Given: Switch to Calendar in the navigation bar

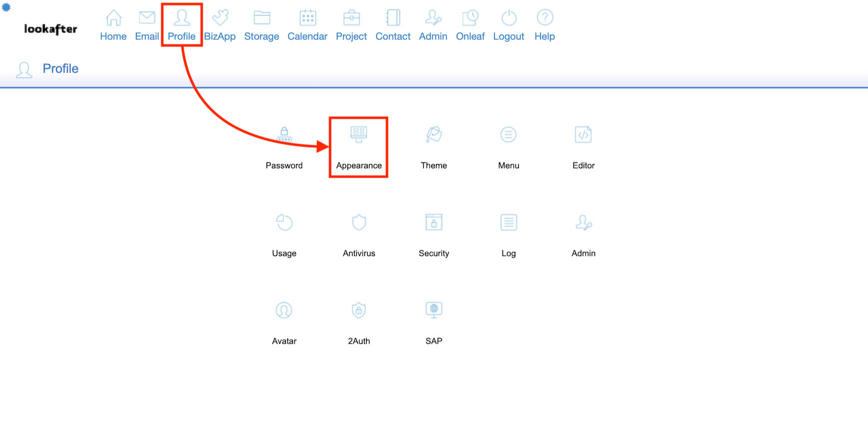Looking at the screenshot, I should 308,25.
